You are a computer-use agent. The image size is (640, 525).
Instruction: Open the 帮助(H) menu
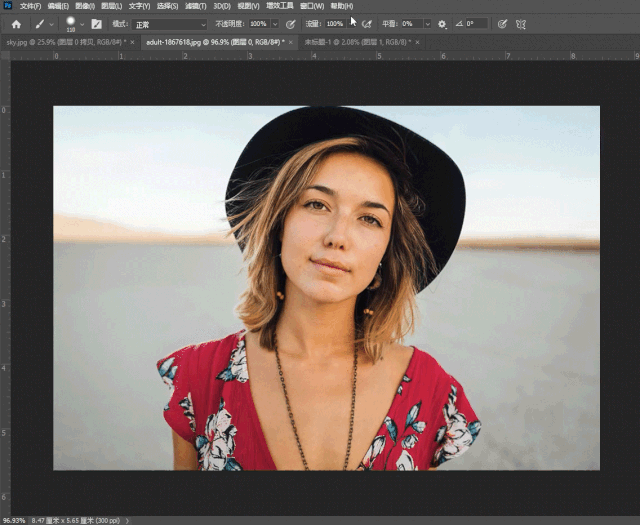click(x=342, y=6)
